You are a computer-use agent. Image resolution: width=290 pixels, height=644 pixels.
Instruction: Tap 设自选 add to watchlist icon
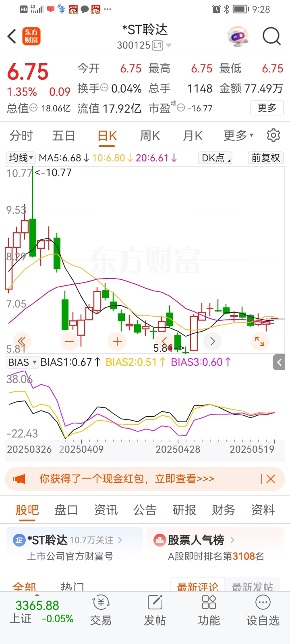[x=263, y=611]
